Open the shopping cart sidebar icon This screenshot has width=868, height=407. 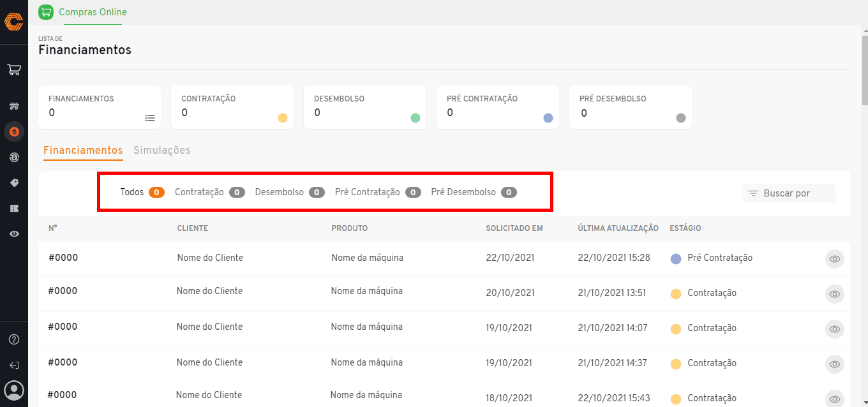tap(14, 70)
